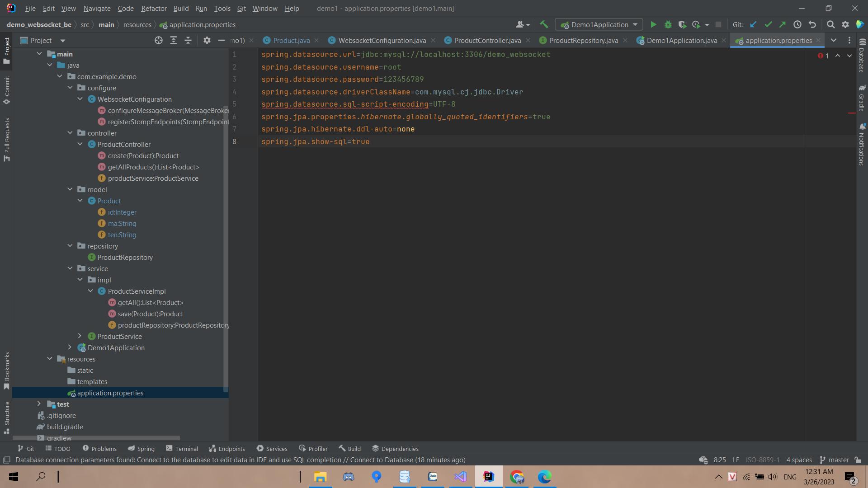Screen dimensions: 868x488
Task: Run Demo1Application with green play icon
Action: tap(653, 25)
